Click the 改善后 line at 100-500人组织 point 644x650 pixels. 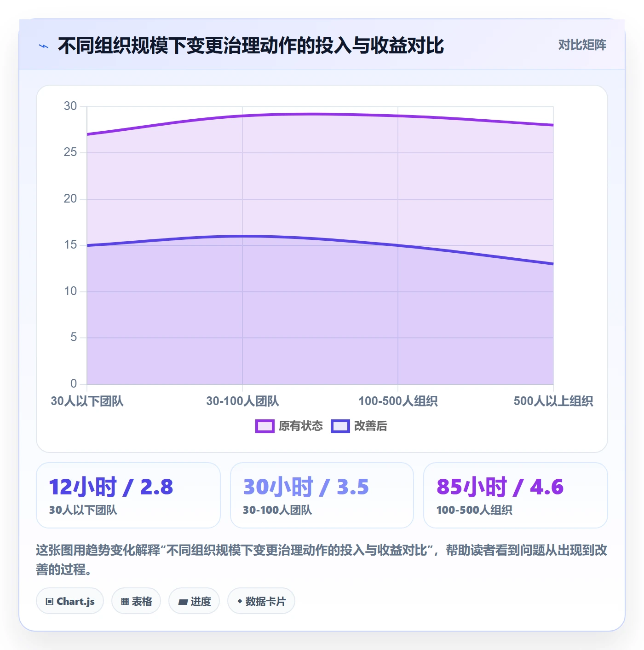tap(398, 245)
